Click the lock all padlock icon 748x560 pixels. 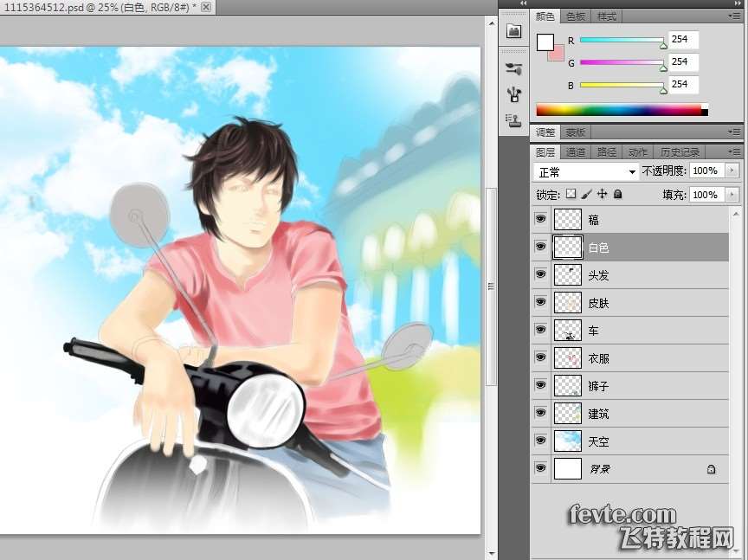click(617, 195)
